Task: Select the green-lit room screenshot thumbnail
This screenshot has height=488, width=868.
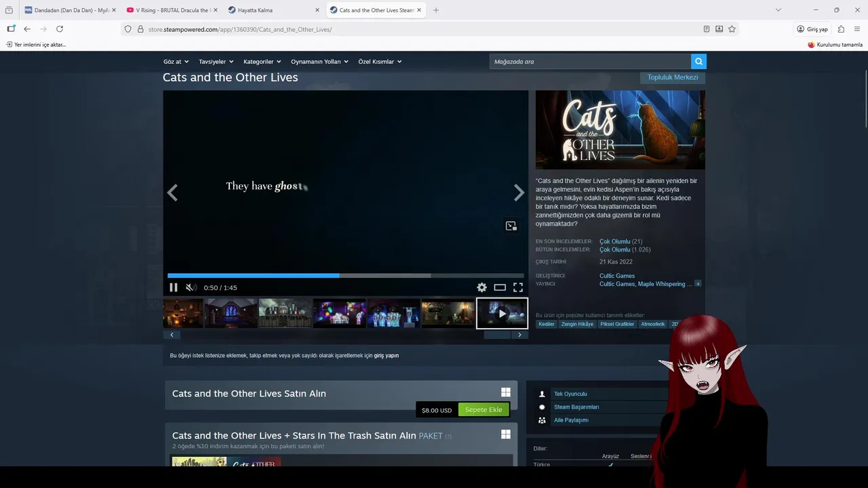Action: pyautogui.click(x=448, y=313)
